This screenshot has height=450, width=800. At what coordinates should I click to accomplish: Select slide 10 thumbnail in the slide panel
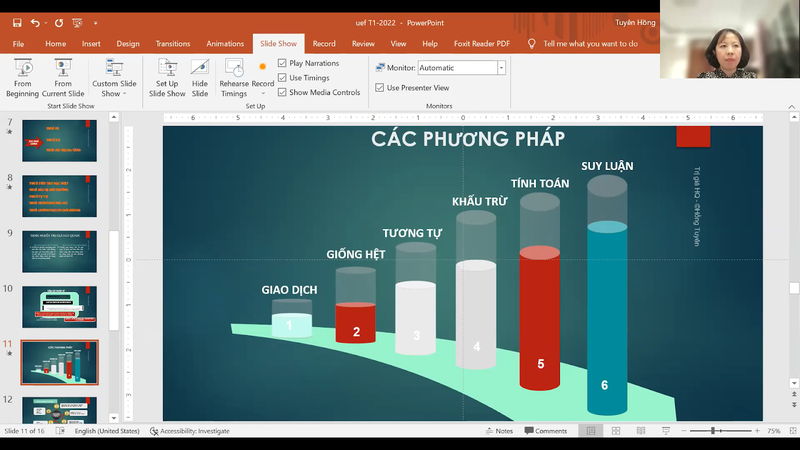[59, 307]
